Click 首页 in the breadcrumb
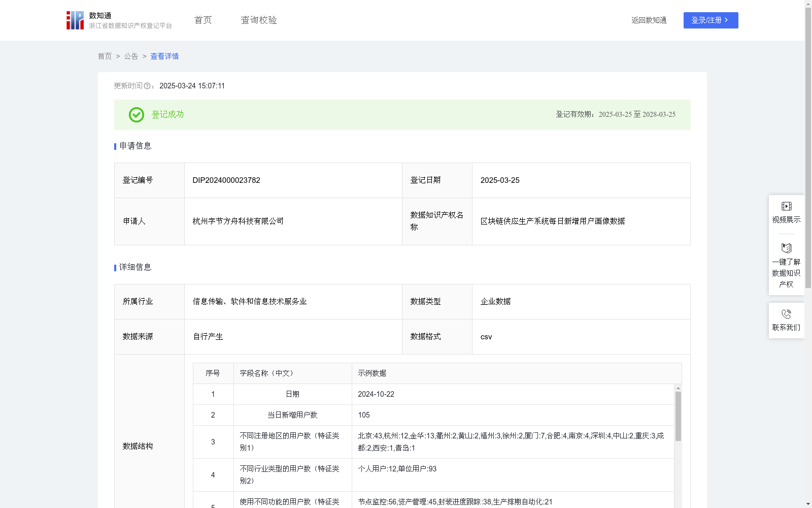The width and height of the screenshot is (812, 508). coord(105,56)
